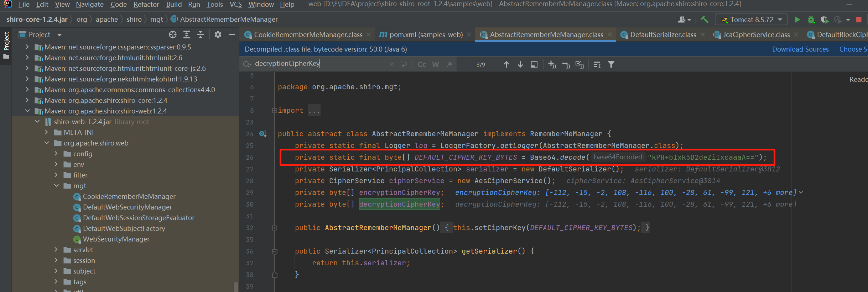
Task: Open the VCS menu
Action: [x=235, y=4]
